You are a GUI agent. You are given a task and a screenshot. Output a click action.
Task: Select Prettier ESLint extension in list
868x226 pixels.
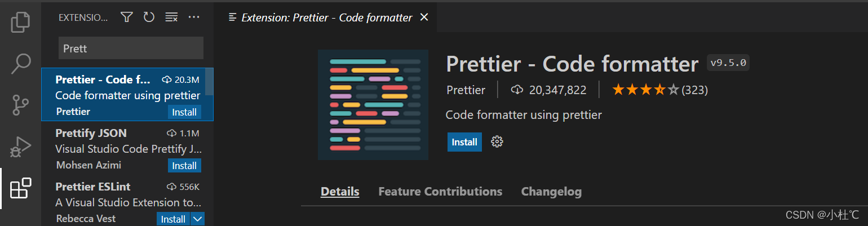[127, 201]
